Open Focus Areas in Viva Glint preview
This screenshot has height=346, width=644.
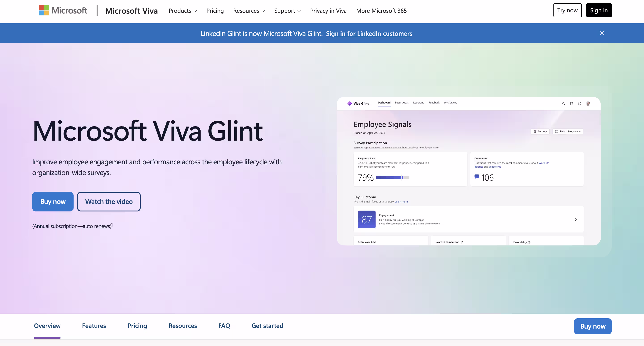tap(402, 103)
